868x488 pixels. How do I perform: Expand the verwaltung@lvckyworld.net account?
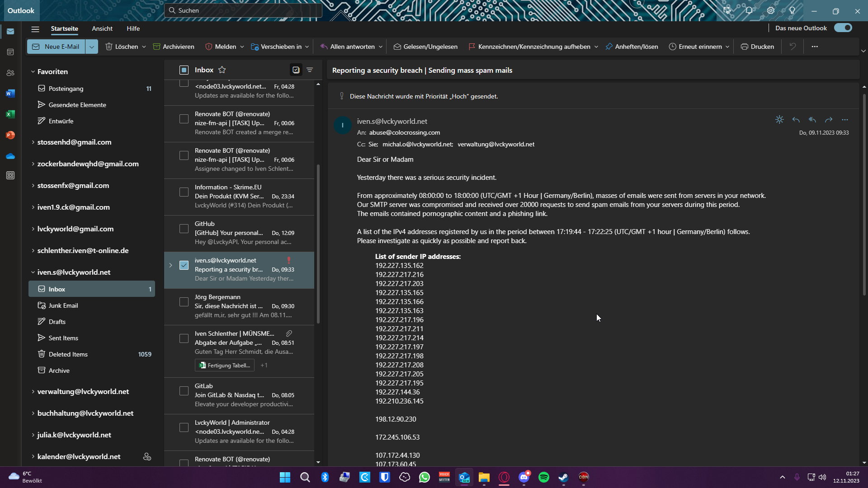33,392
